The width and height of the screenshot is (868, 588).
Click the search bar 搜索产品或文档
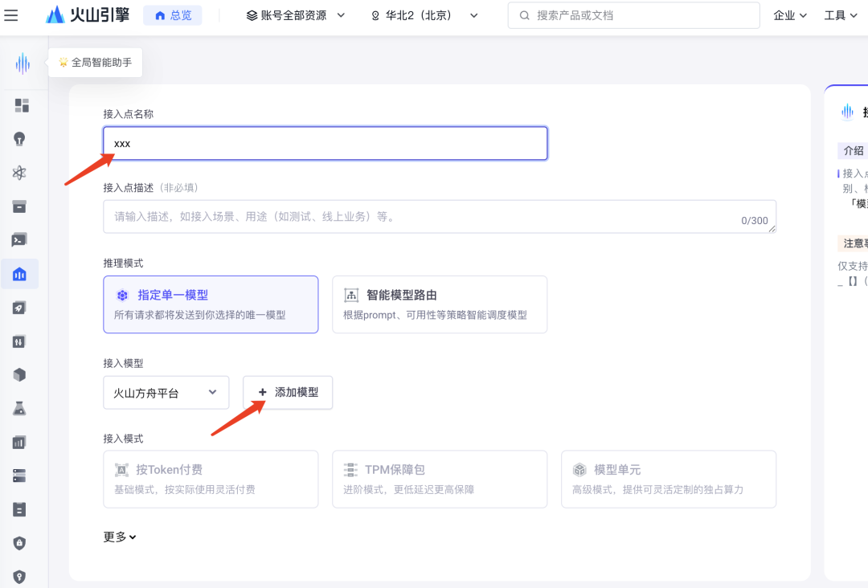(x=633, y=14)
